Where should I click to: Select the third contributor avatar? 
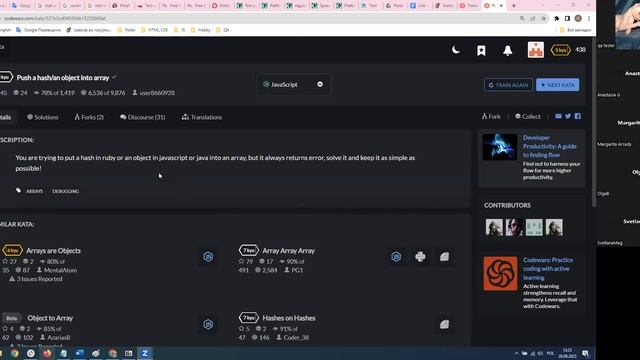534,227
